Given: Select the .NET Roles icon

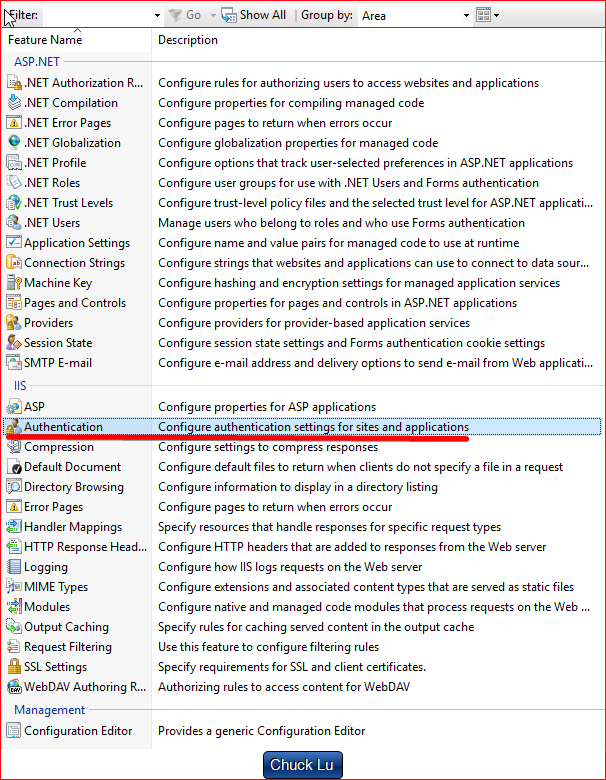Looking at the screenshot, I should [14, 183].
